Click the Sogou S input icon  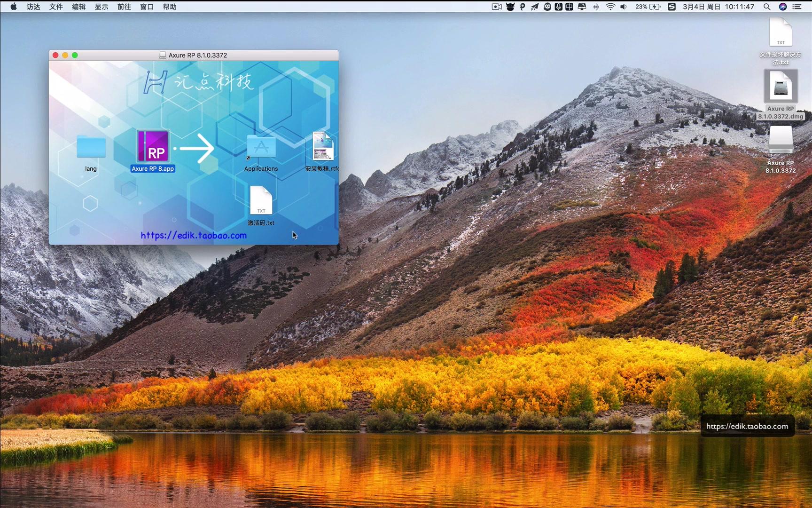coord(672,7)
